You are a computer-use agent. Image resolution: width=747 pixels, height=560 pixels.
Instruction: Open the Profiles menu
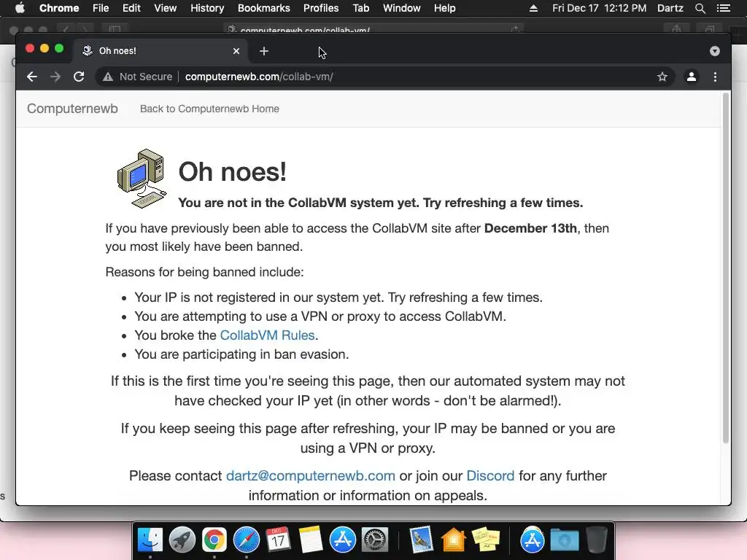(x=321, y=8)
